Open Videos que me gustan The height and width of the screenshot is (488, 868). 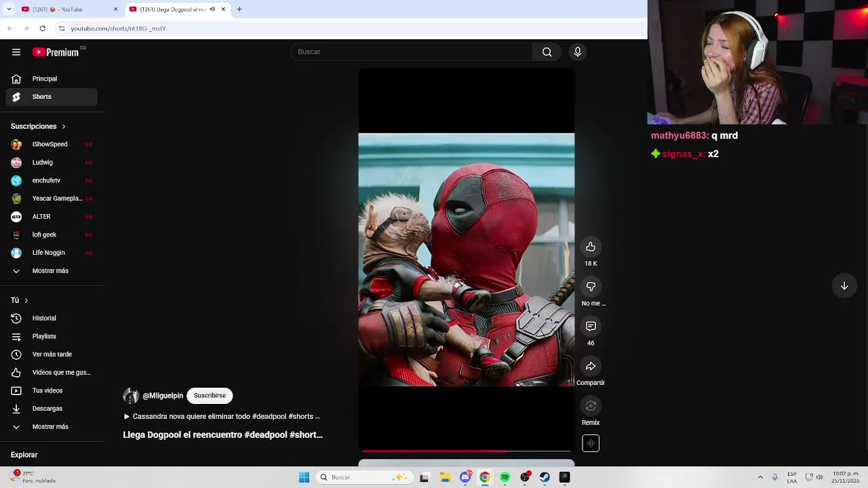(x=52, y=372)
